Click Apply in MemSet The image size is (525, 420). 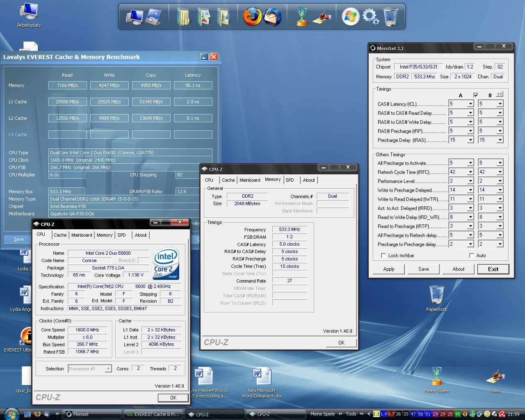389,269
